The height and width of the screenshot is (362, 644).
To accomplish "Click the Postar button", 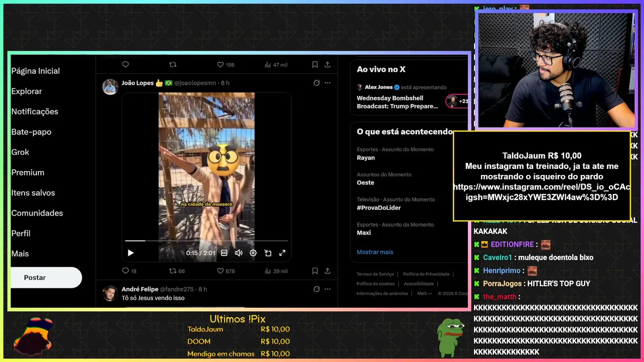I will tap(46, 278).
